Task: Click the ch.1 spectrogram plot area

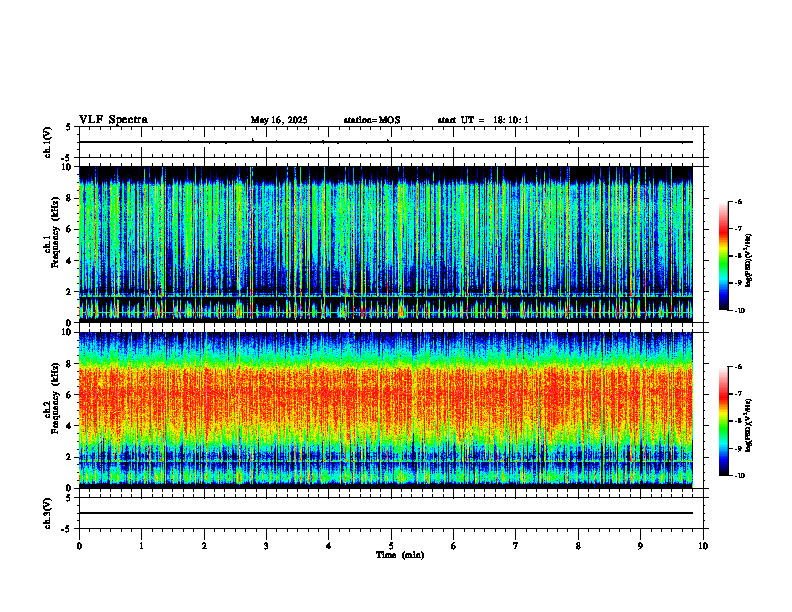Action: coord(386,244)
